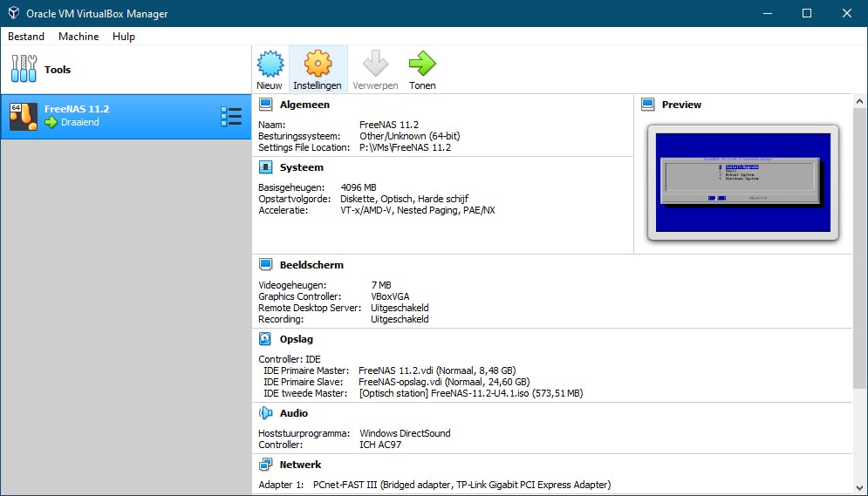The image size is (868, 496).
Task: Click the '4096 MB' base memory value
Action: pos(359,187)
